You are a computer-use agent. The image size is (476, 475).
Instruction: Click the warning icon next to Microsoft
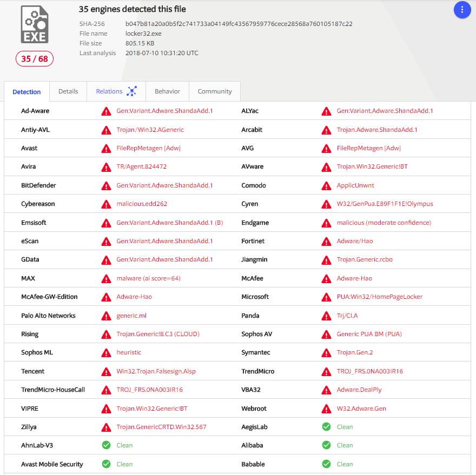coord(326,297)
